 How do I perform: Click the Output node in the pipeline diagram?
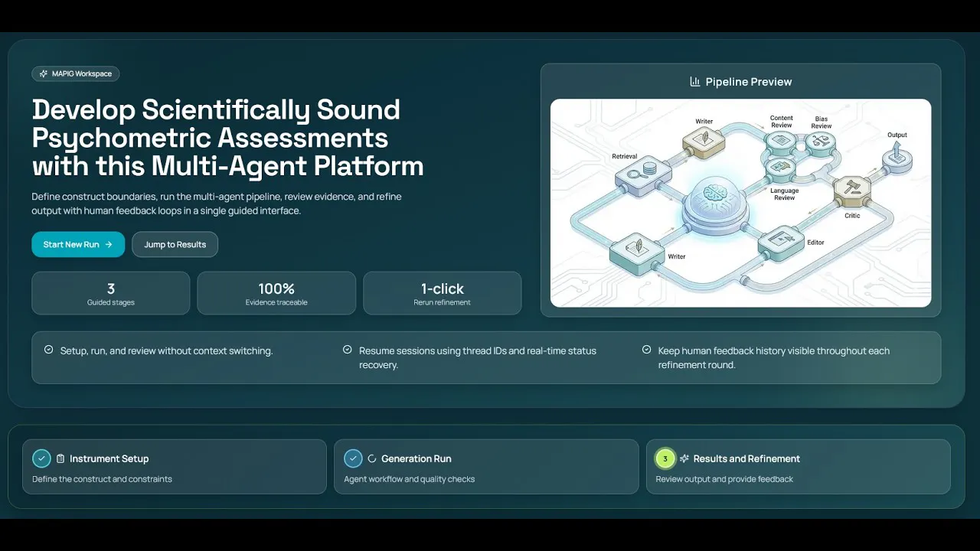897,157
